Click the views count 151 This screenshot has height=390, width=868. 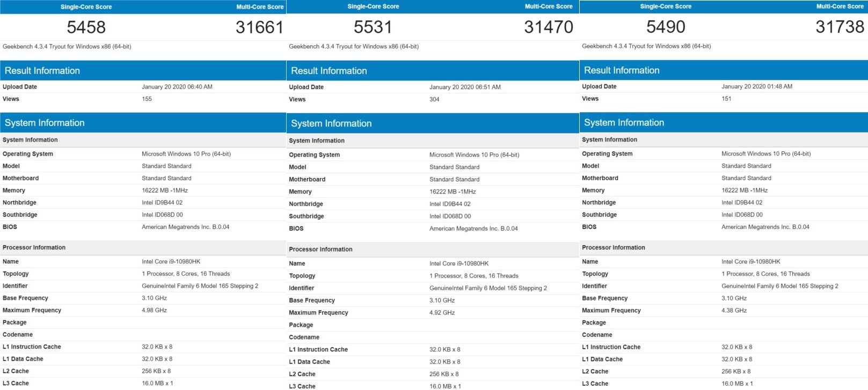726,99
